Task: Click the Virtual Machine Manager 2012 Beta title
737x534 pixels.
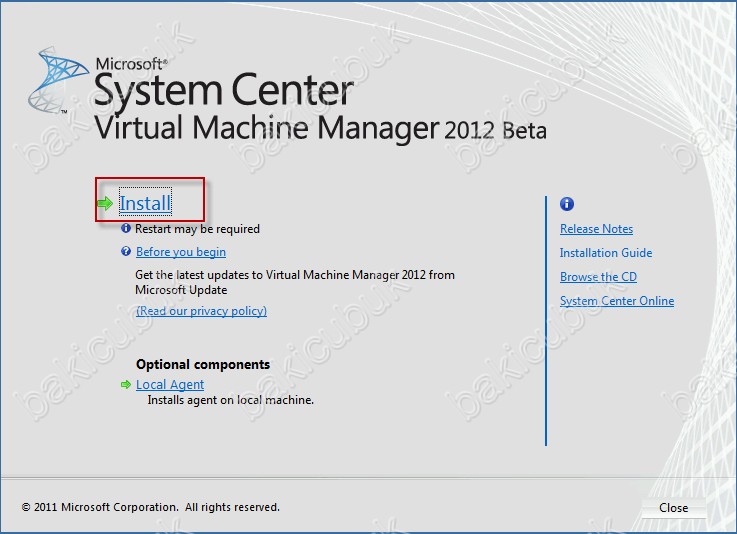Action: 321,128
